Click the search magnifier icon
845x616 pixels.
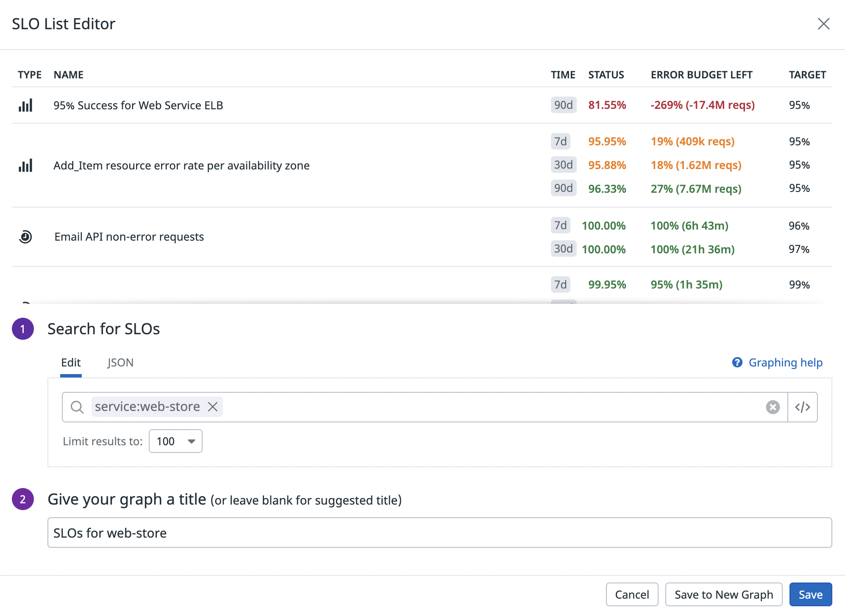point(77,407)
